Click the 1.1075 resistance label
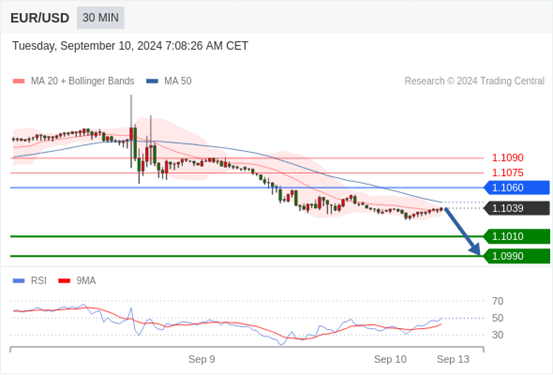 click(x=508, y=173)
